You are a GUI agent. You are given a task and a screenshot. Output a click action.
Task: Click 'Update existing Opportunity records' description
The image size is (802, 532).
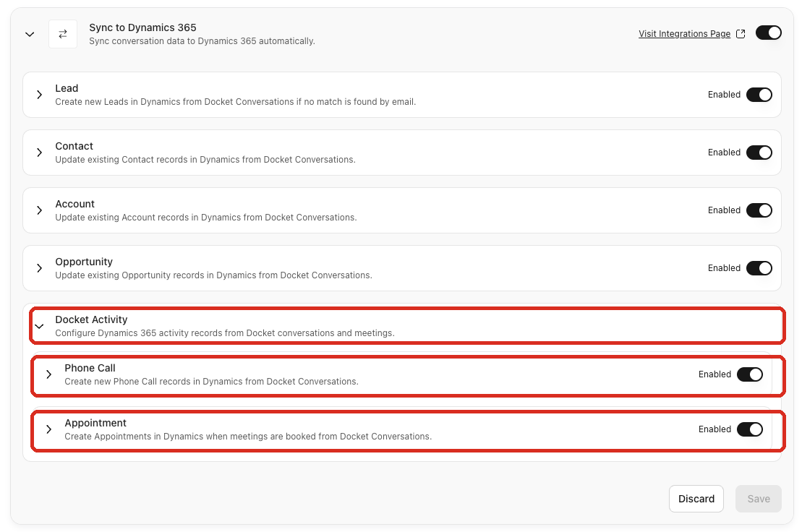point(214,275)
